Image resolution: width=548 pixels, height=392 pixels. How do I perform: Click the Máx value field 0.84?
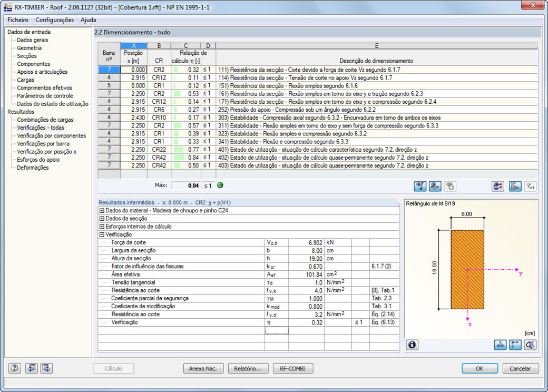[x=186, y=185]
